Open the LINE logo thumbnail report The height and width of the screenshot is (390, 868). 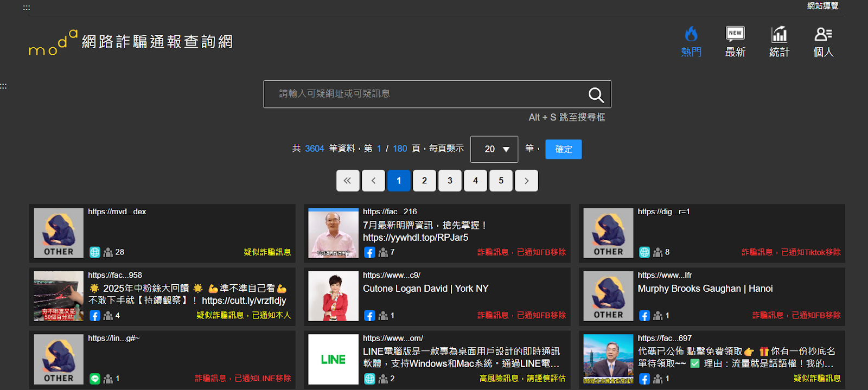333,359
